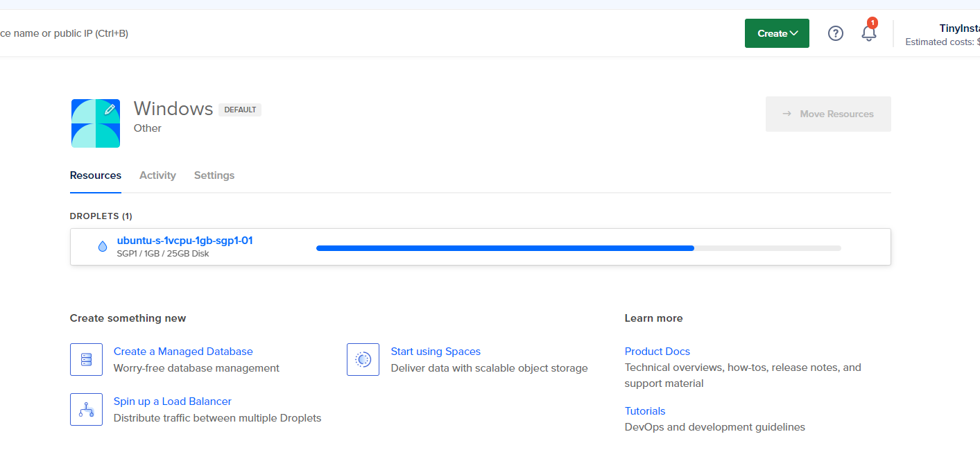Focus the search by name or IP field

pyautogui.click(x=65, y=33)
